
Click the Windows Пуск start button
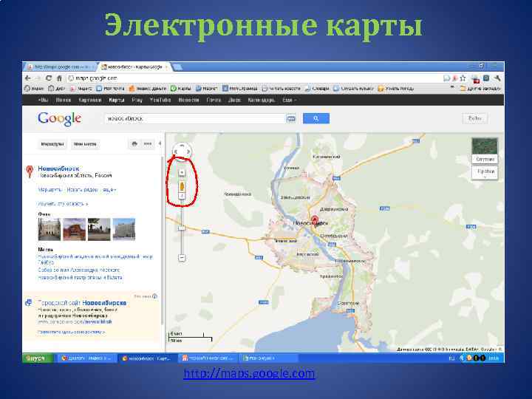(38, 358)
